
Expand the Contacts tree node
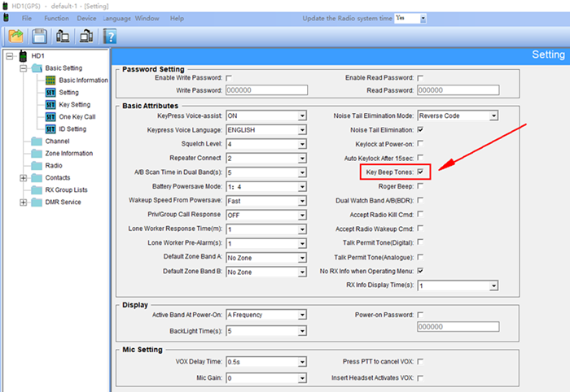click(24, 177)
